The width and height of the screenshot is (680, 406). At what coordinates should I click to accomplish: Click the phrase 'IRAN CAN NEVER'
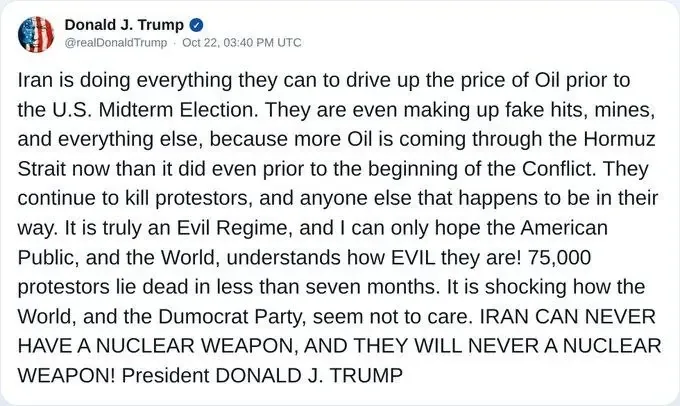coord(567,317)
